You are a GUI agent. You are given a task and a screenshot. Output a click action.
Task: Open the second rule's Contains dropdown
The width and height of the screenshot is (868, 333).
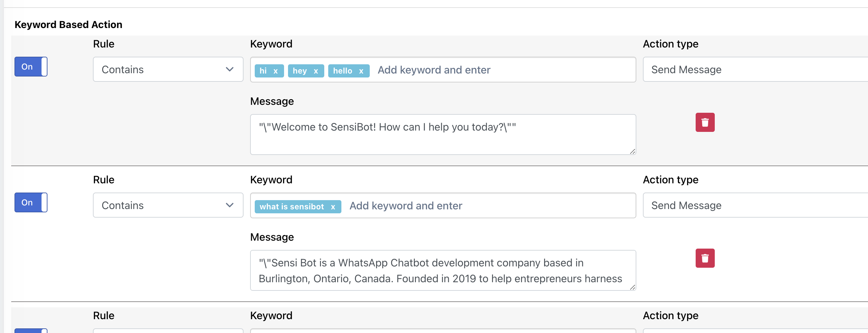[x=168, y=205]
